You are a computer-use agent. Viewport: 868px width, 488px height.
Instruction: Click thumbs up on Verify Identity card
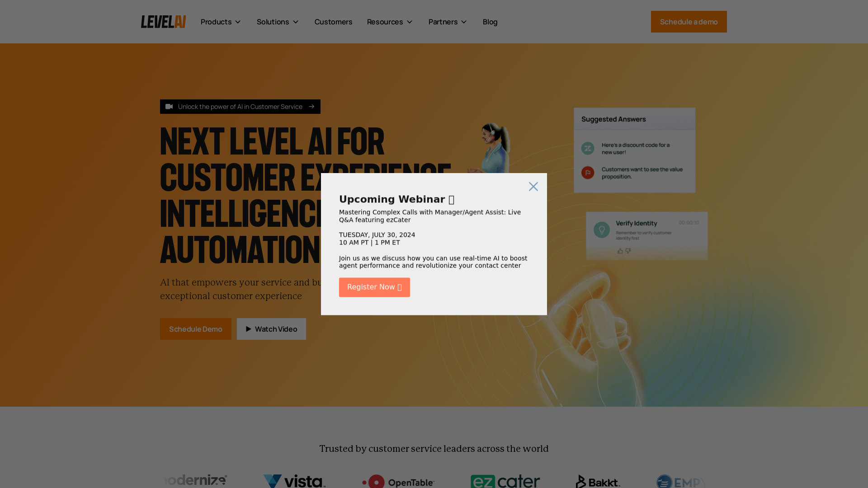pos(620,251)
